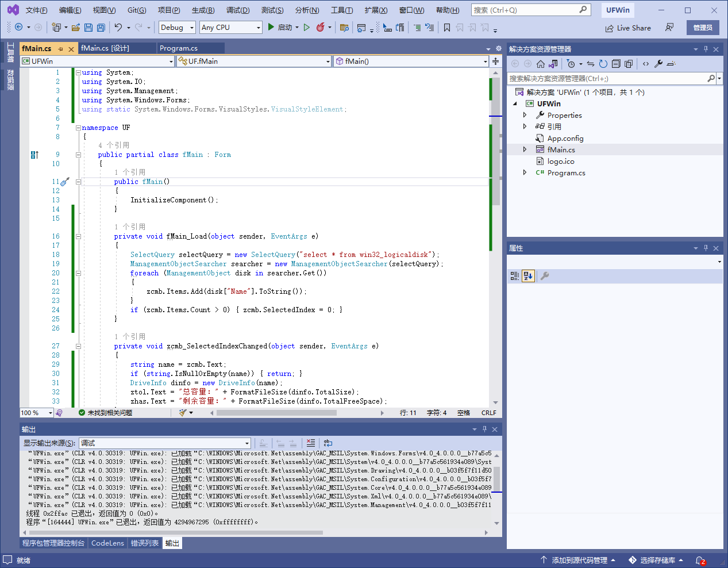Open the 文件(F) menu

pos(37,10)
